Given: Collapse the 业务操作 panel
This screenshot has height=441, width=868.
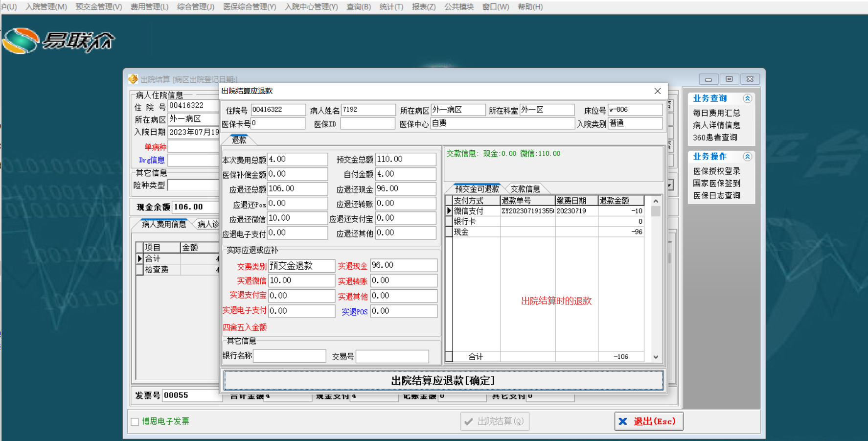Looking at the screenshot, I should tap(747, 157).
